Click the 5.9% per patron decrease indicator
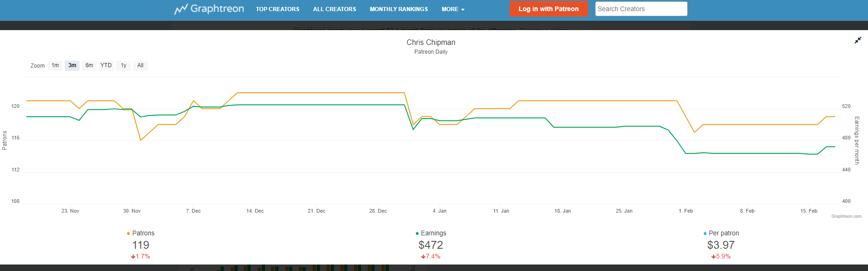The height and width of the screenshot is (271, 868). [721, 256]
